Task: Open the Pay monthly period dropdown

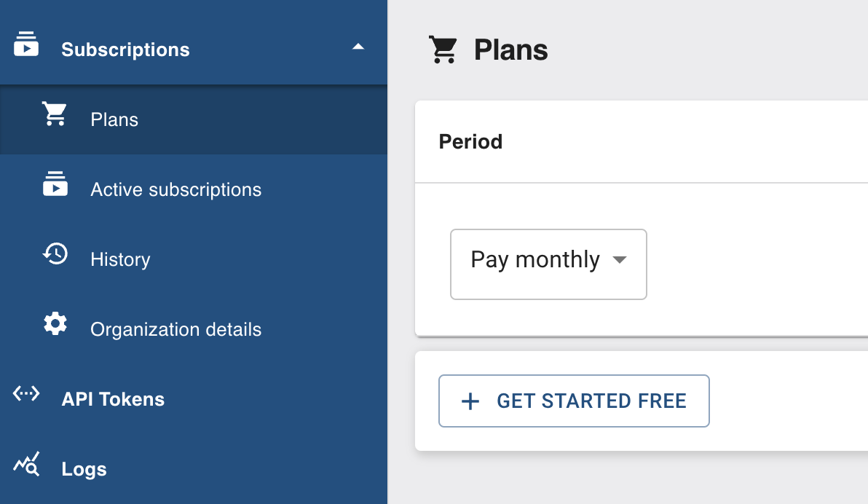Action: pos(535,260)
